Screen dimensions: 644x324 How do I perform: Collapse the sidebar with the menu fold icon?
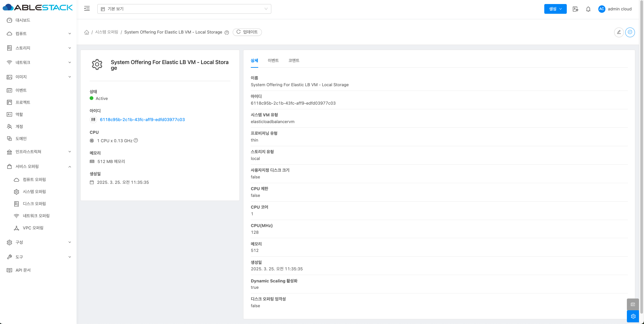(87, 9)
